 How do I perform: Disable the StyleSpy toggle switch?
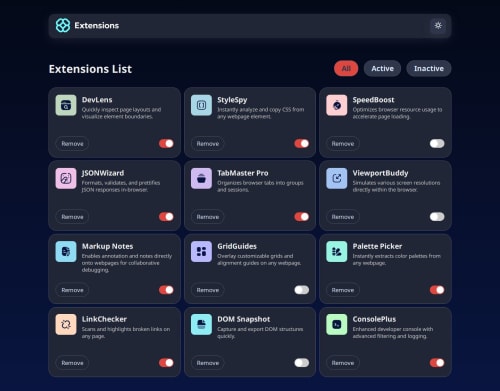pos(302,144)
